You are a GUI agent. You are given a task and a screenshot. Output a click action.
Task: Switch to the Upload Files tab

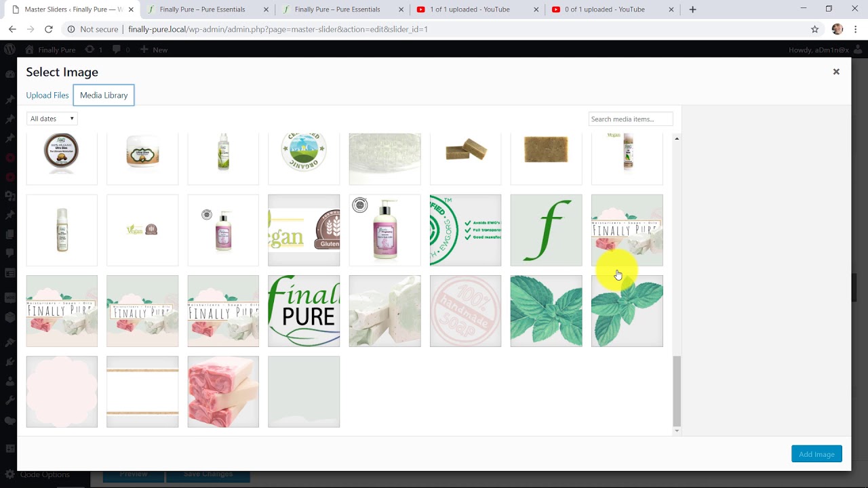pyautogui.click(x=47, y=95)
